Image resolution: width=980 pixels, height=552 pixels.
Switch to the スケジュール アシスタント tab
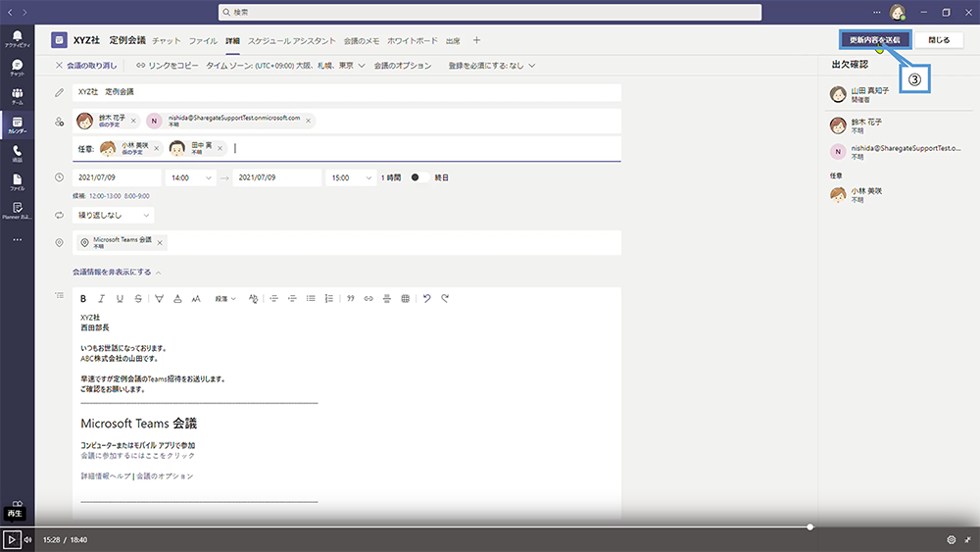tap(291, 40)
